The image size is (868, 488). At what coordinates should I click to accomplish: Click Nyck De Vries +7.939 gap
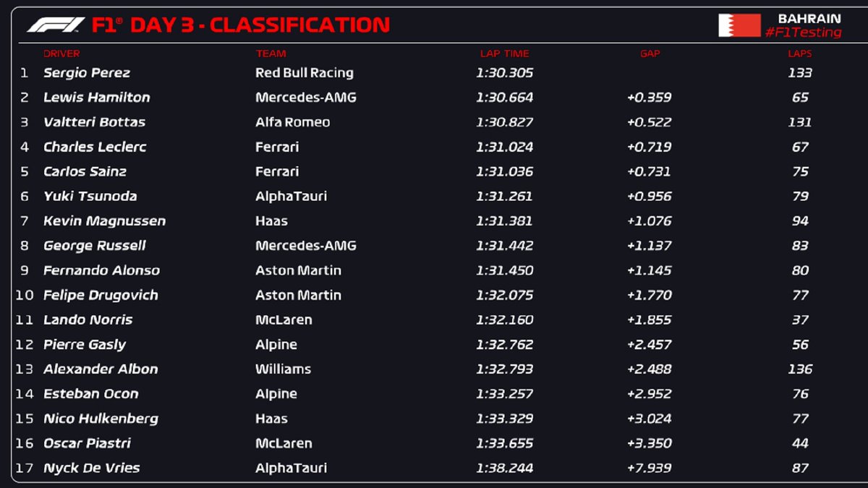tap(650, 468)
